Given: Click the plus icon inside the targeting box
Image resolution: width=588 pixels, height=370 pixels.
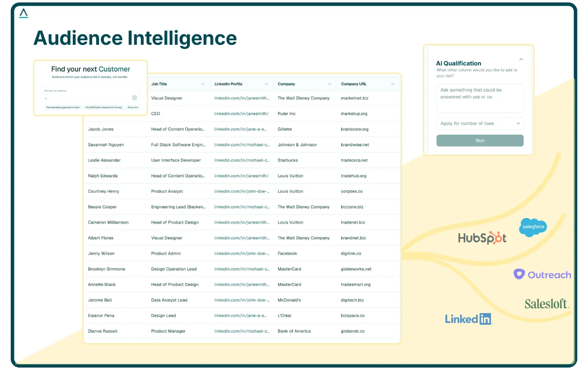Looking at the screenshot, I should pos(46,99).
